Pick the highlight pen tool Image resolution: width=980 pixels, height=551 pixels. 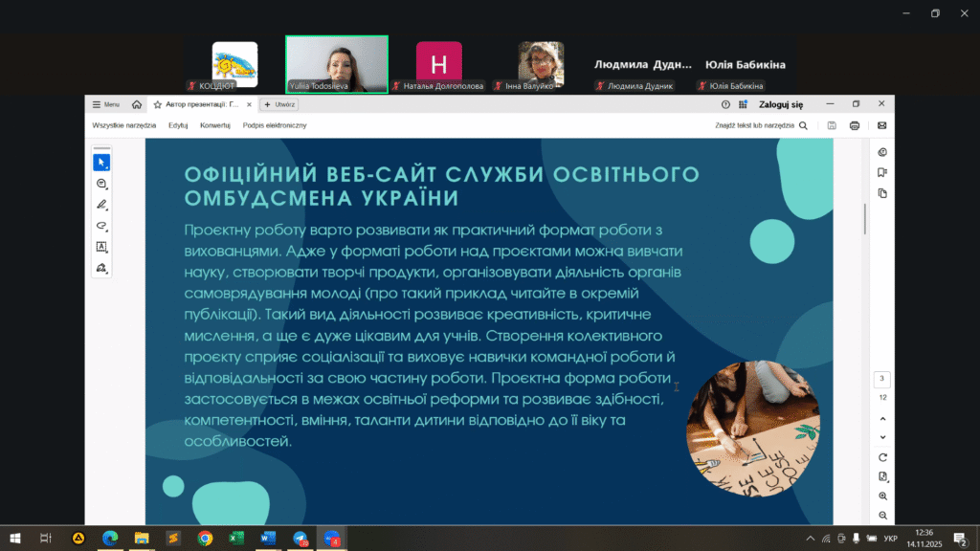click(x=101, y=205)
